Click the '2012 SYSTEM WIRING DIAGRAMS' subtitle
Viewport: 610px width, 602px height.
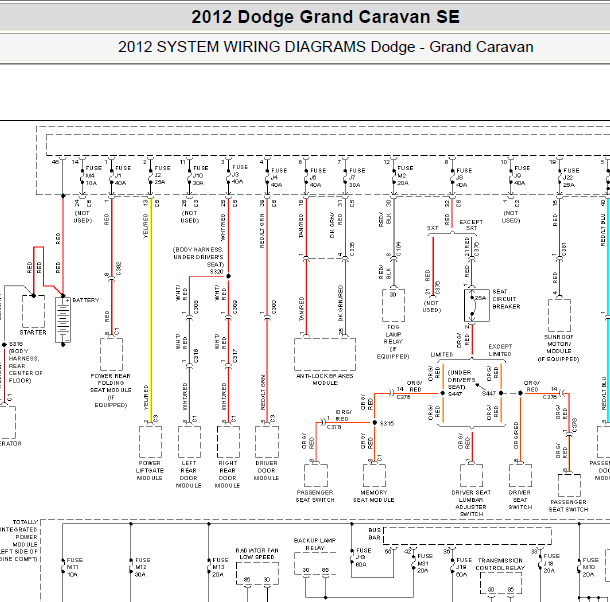pos(242,47)
